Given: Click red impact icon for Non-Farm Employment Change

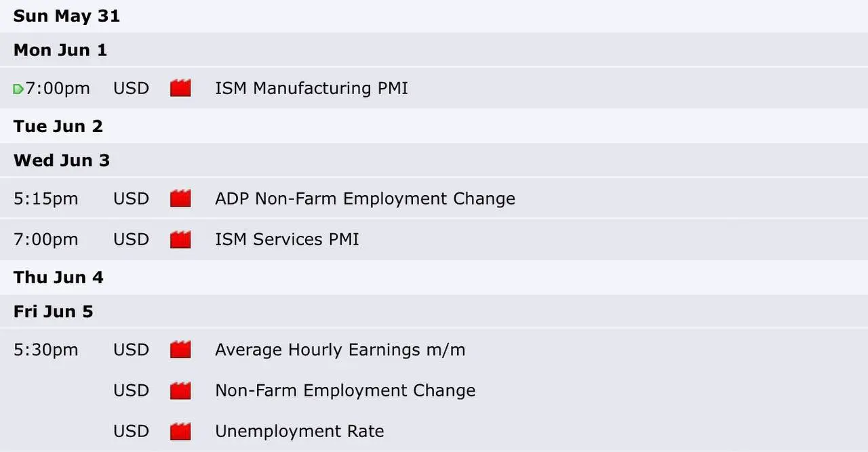Looking at the screenshot, I should click(180, 390).
